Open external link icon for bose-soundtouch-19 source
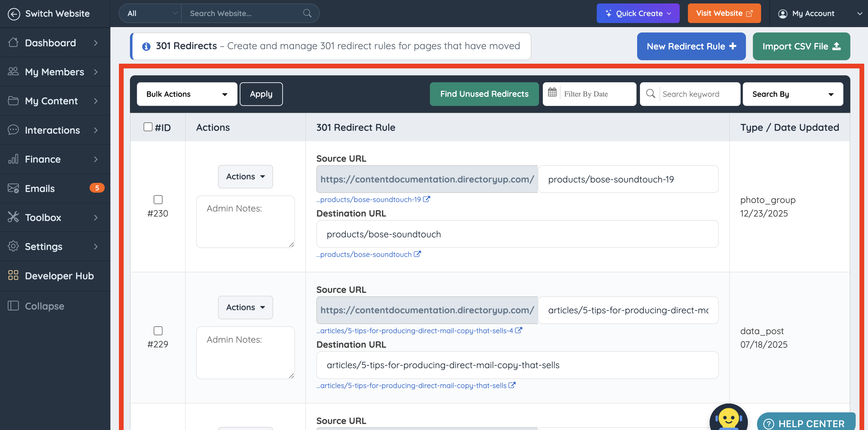The width and height of the screenshot is (868, 430). click(426, 199)
